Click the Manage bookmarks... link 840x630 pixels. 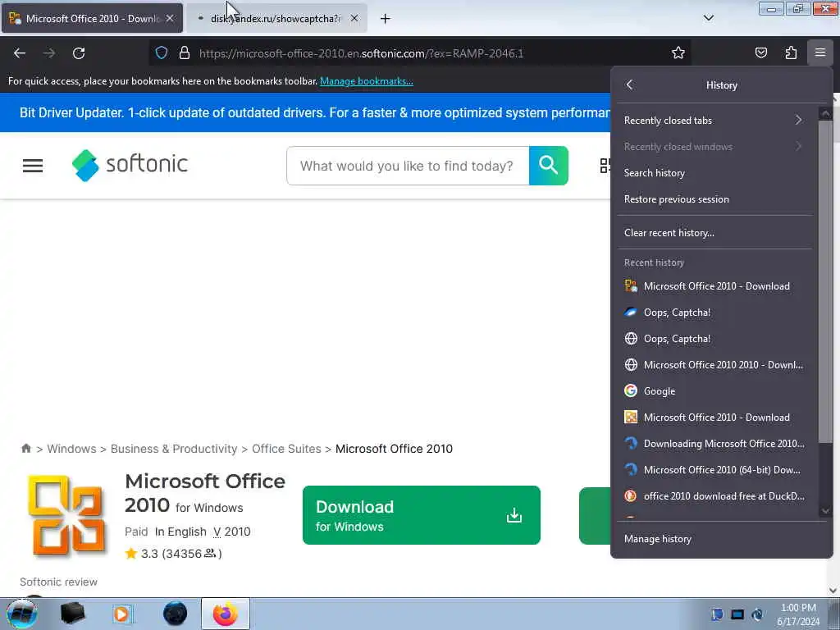[367, 81]
